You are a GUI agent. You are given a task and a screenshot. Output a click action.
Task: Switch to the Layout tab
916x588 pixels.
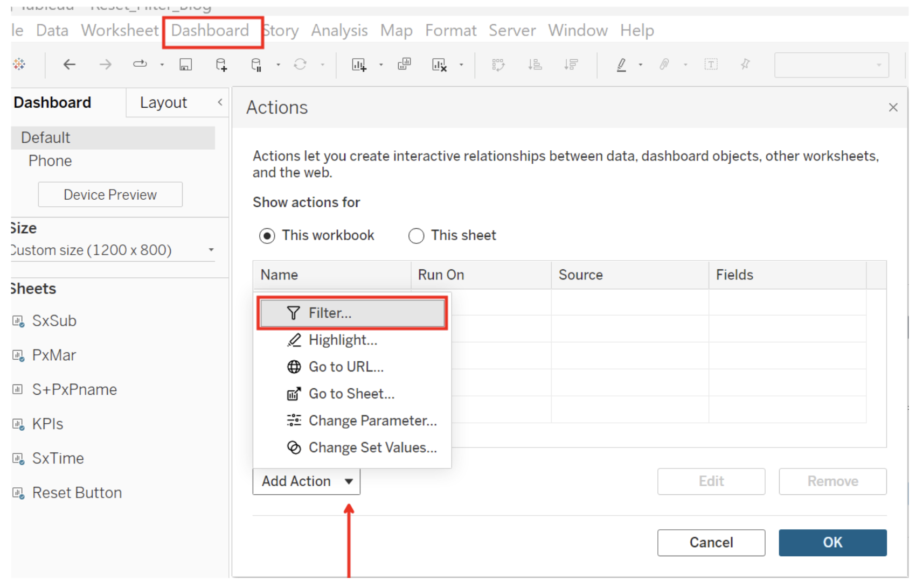point(163,102)
